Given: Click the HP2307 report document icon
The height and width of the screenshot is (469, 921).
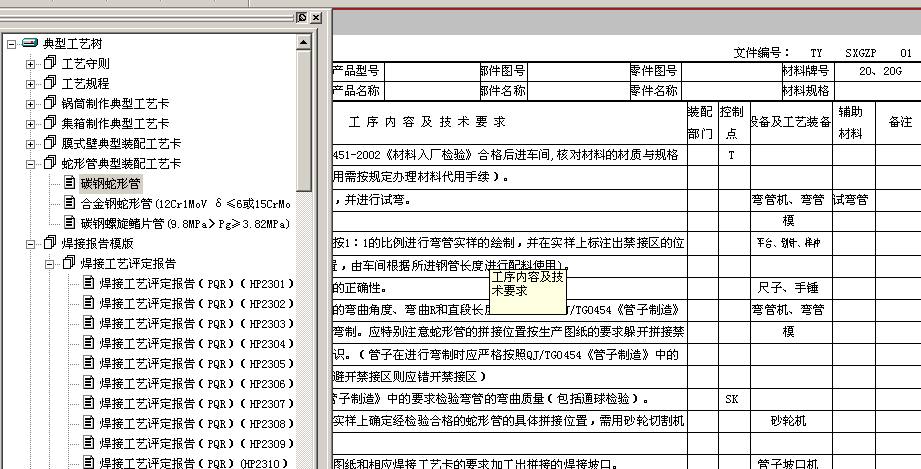Looking at the screenshot, I should [89, 403].
